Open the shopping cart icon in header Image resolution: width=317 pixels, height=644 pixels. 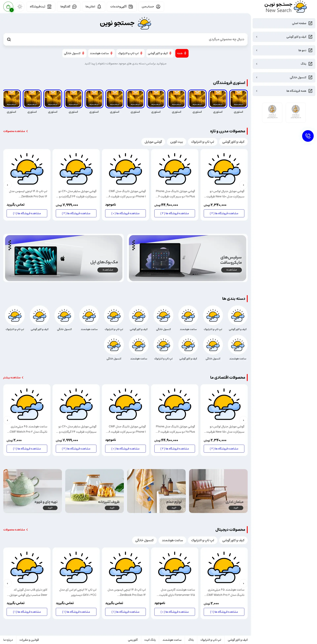pyautogui.click(x=8, y=7)
